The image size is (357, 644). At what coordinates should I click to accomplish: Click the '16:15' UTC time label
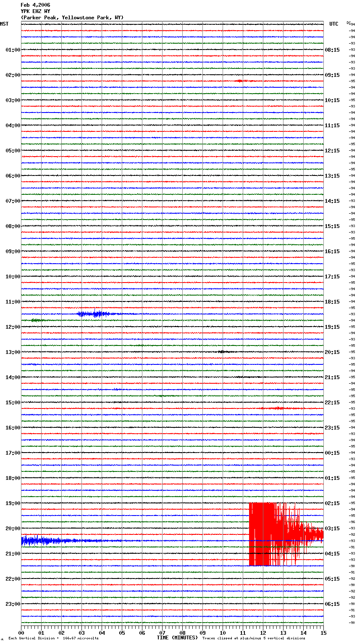[x=332, y=251]
